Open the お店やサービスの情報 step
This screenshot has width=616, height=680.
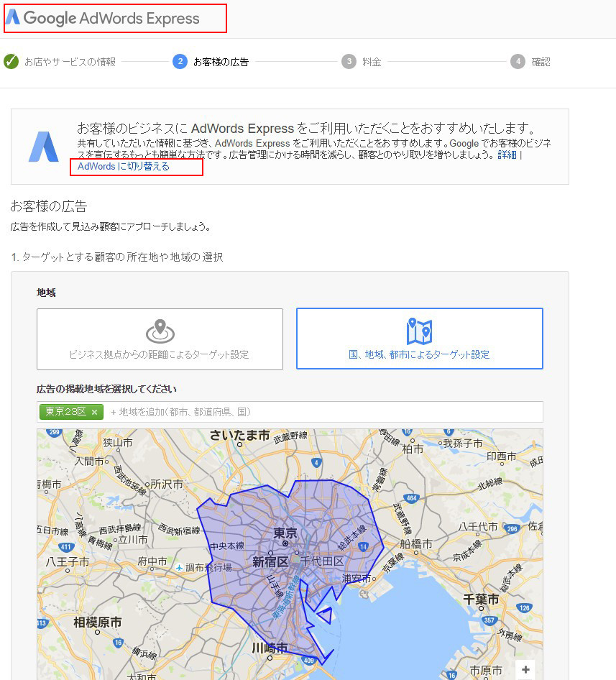(70, 62)
